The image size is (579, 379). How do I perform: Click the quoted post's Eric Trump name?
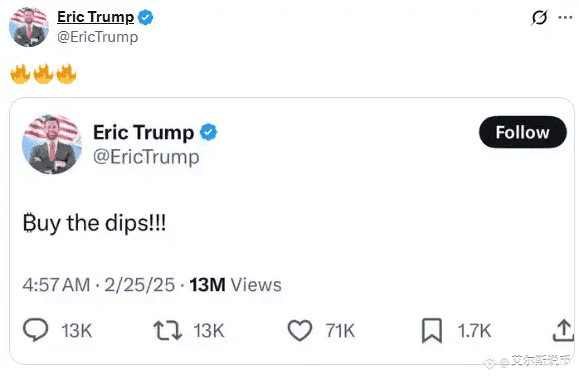point(143,132)
